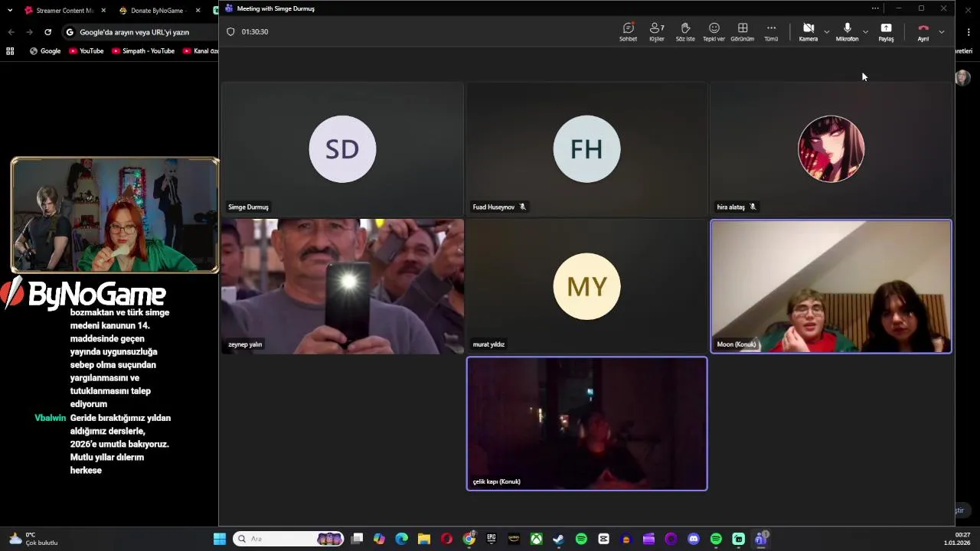980x551 pixels.
Task: Click the meeting shield security icon
Action: [230, 31]
